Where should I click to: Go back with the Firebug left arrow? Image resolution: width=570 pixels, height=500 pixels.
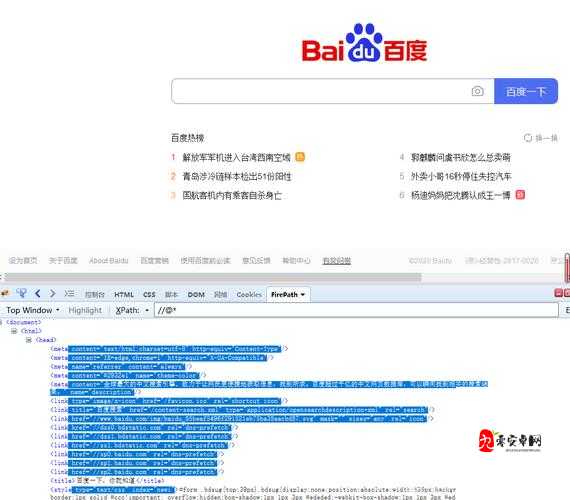pyautogui.click(x=38, y=293)
